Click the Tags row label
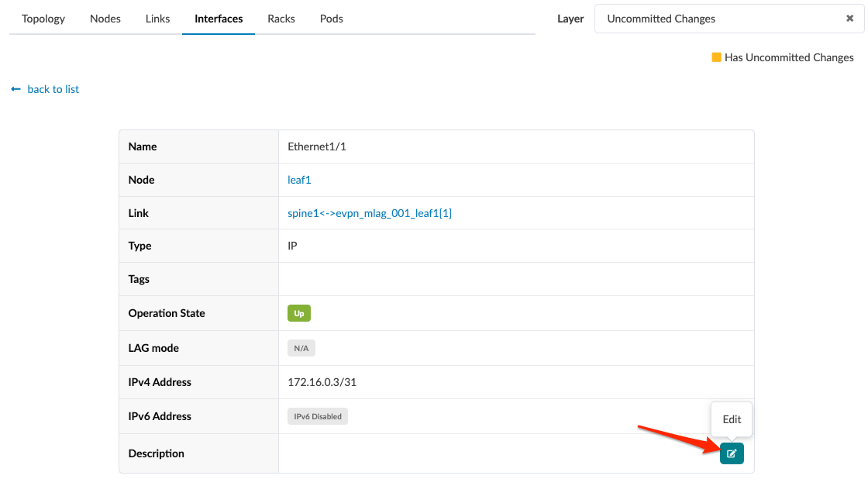Image resolution: width=868 pixels, height=479 pixels. 139,279
